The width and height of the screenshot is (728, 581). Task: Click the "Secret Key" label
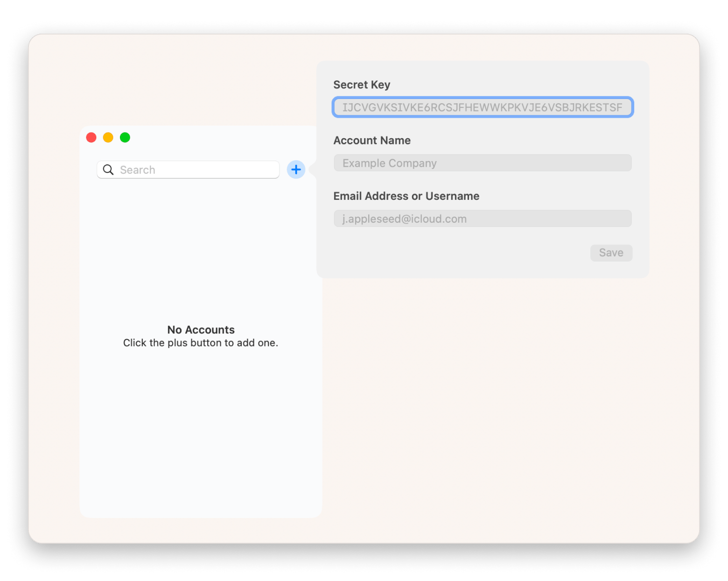pyautogui.click(x=362, y=85)
